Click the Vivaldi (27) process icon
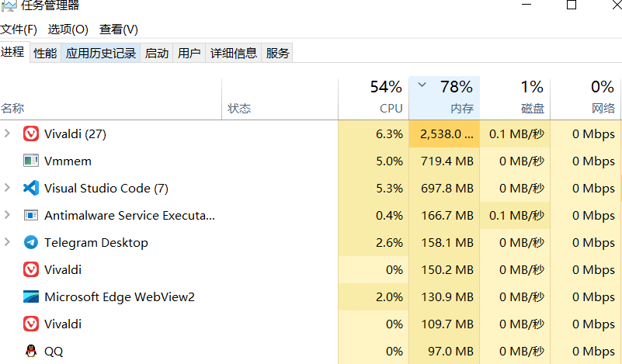 pos(31,134)
